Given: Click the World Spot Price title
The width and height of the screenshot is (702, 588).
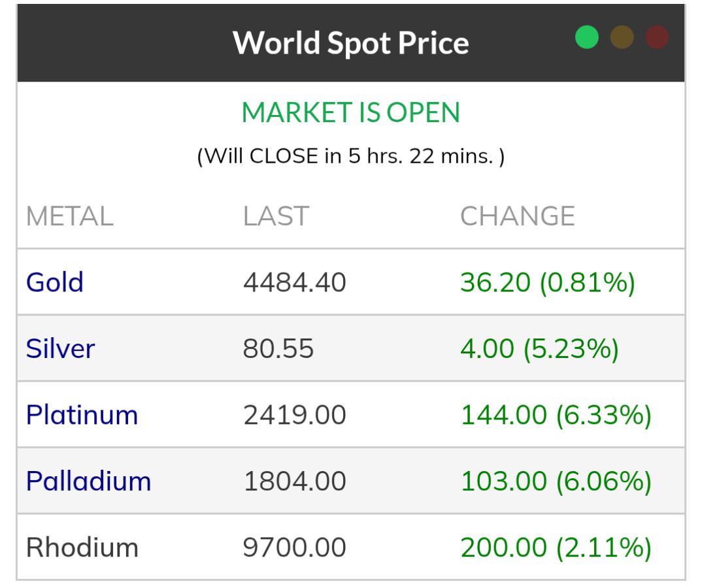Looking at the screenshot, I should point(350,43).
